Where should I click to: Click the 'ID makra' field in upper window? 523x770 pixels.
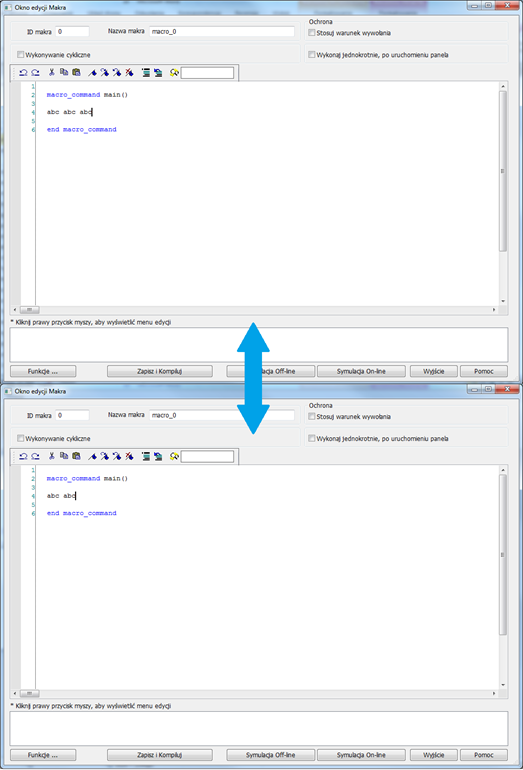click(72, 31)
